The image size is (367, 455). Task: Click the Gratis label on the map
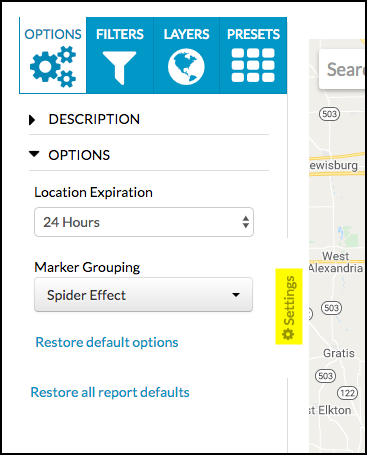339,353
